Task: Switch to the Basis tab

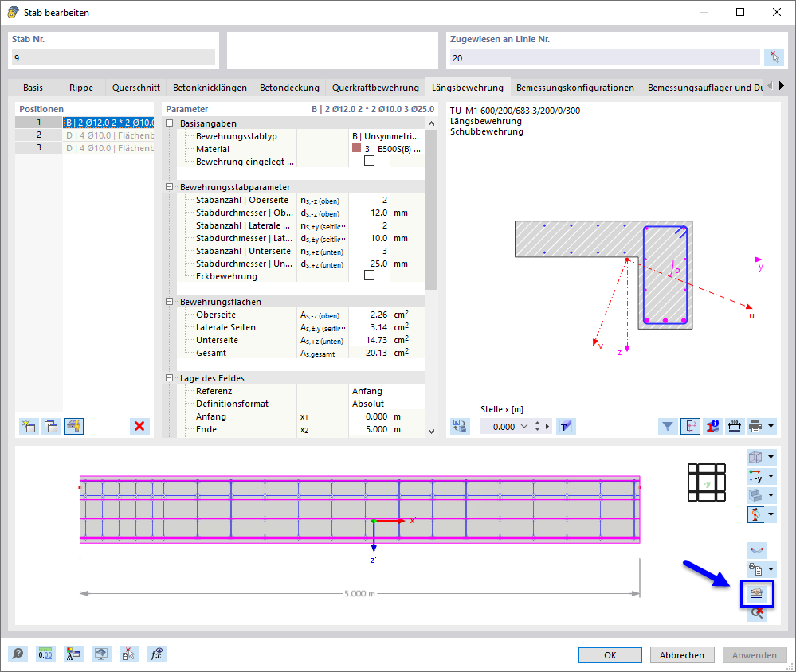Action: [33, 88]
